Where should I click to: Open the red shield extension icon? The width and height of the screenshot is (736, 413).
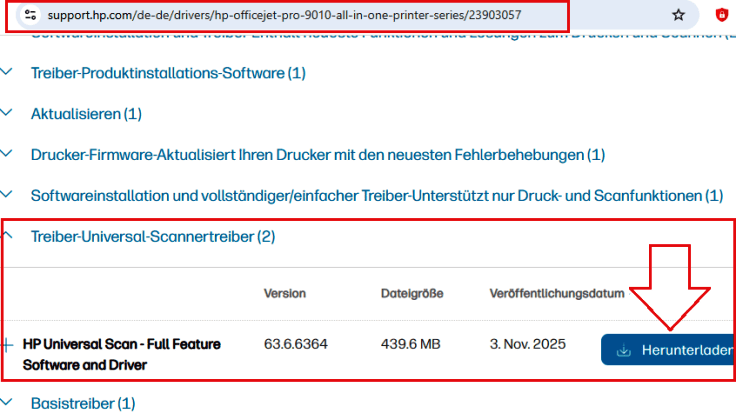pos(721,15)
